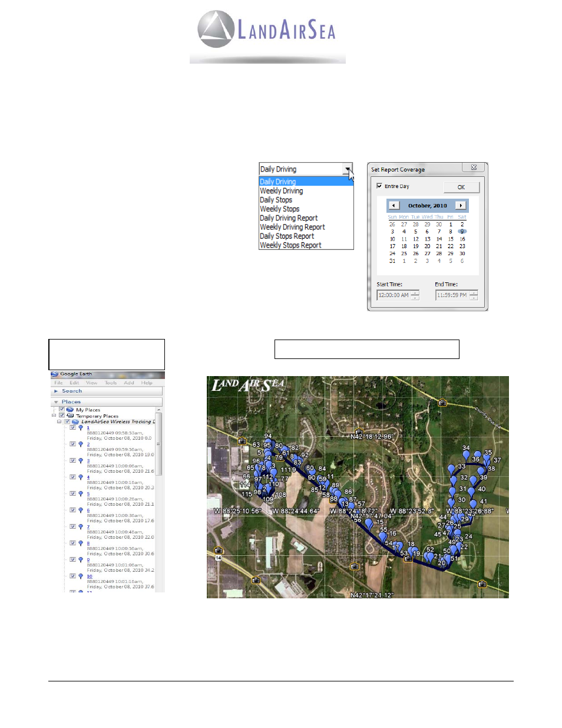
Task: Click the LandAirSea Wireless Tracking globe icon
Action: (x=75, y=421)
